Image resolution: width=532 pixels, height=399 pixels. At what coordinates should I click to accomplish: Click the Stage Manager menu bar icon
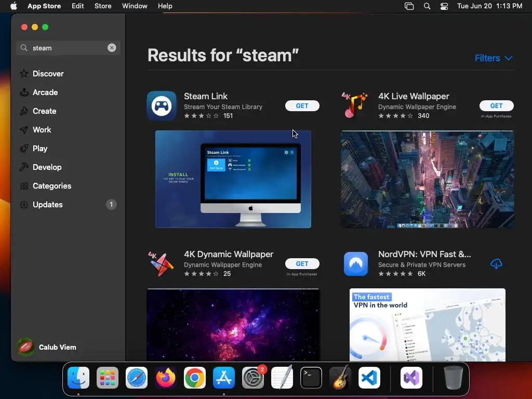409,6
